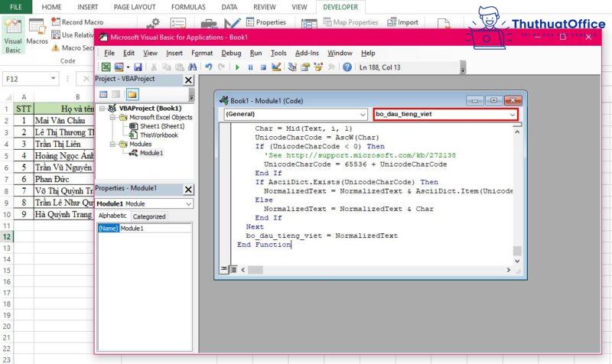Click the Undo arrow in VBA toolbar

coord(208,67)
